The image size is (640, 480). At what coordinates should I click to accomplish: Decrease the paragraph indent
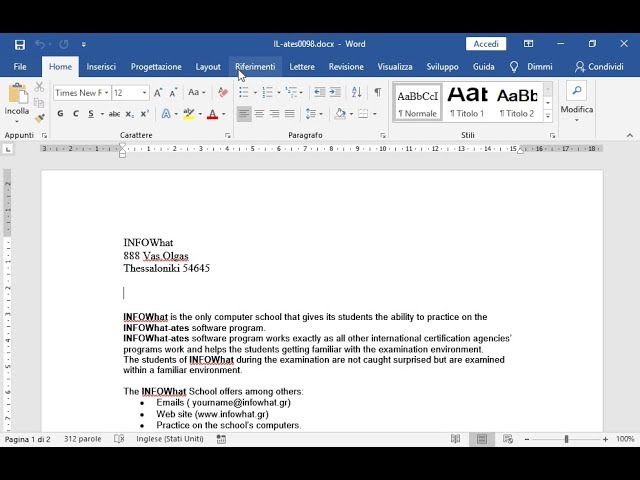click(x=320, y=93)
